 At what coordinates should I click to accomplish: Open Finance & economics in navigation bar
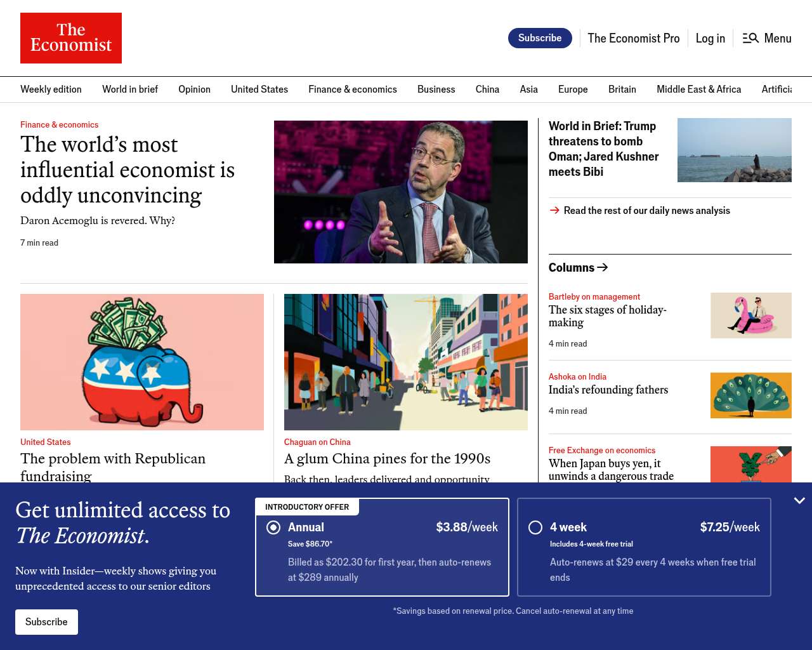point(353,90)
